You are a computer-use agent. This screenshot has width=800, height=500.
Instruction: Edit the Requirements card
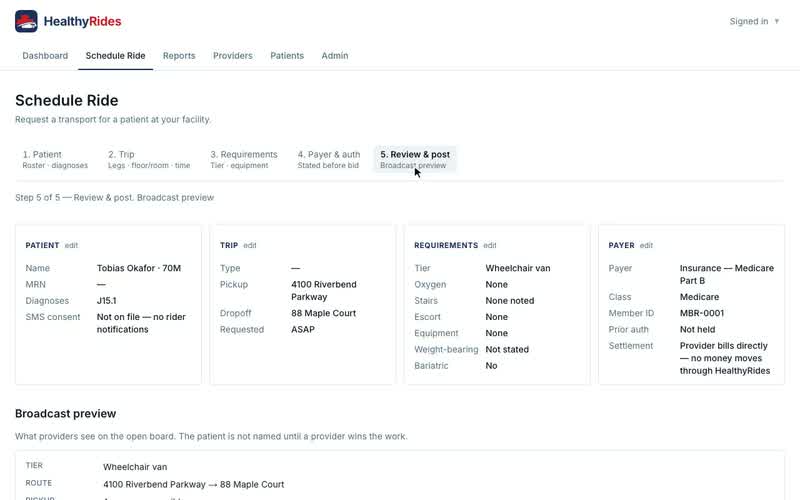tap(490, 245)
